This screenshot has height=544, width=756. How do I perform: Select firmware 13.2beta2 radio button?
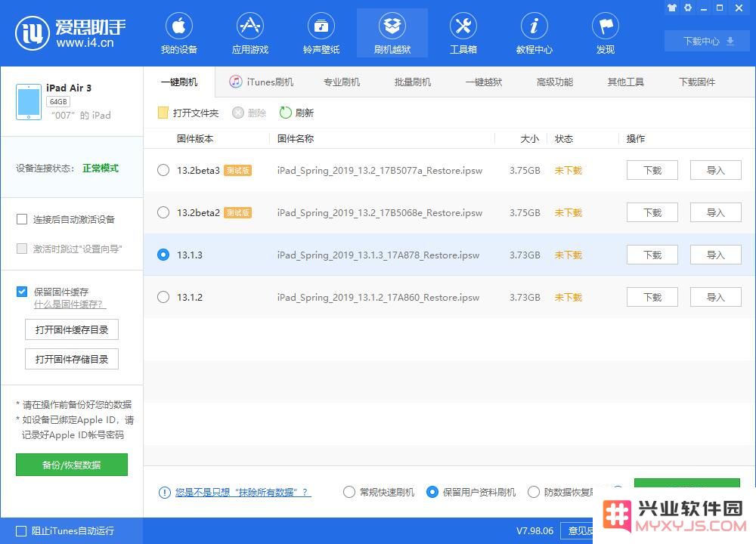[x=163, y=212]
